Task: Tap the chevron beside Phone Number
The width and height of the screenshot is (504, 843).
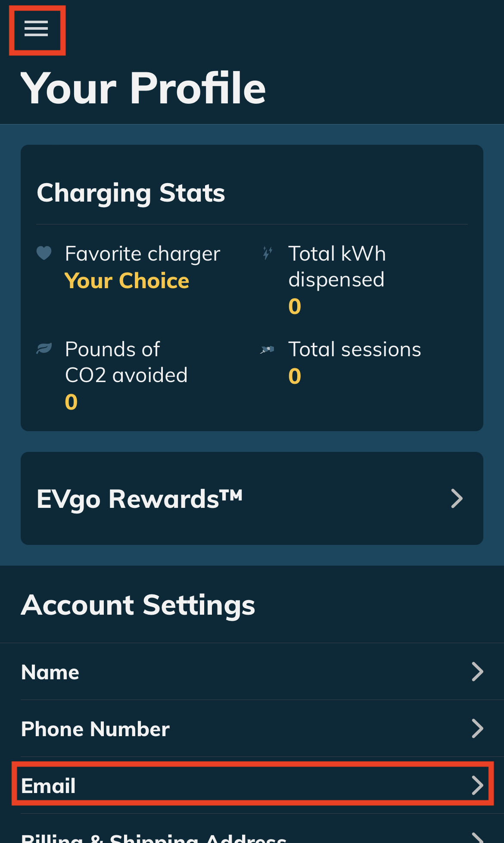Action: click(x=477, y=728)
